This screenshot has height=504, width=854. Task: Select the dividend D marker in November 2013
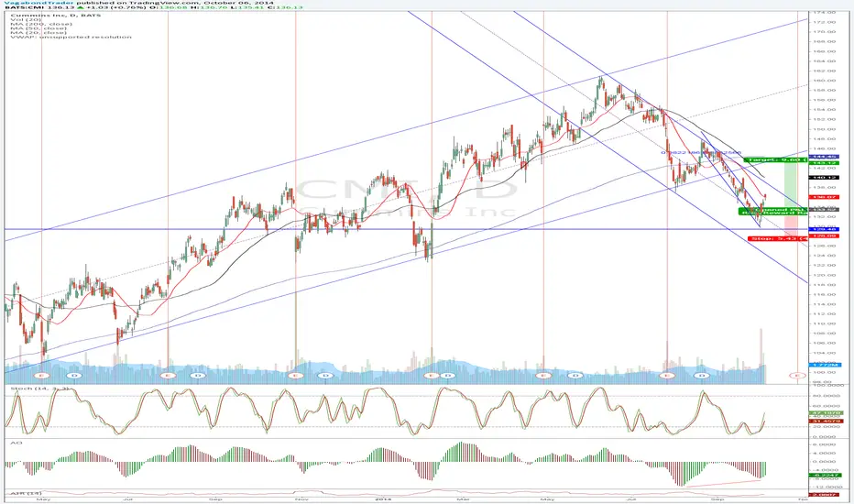pos(325,376)
